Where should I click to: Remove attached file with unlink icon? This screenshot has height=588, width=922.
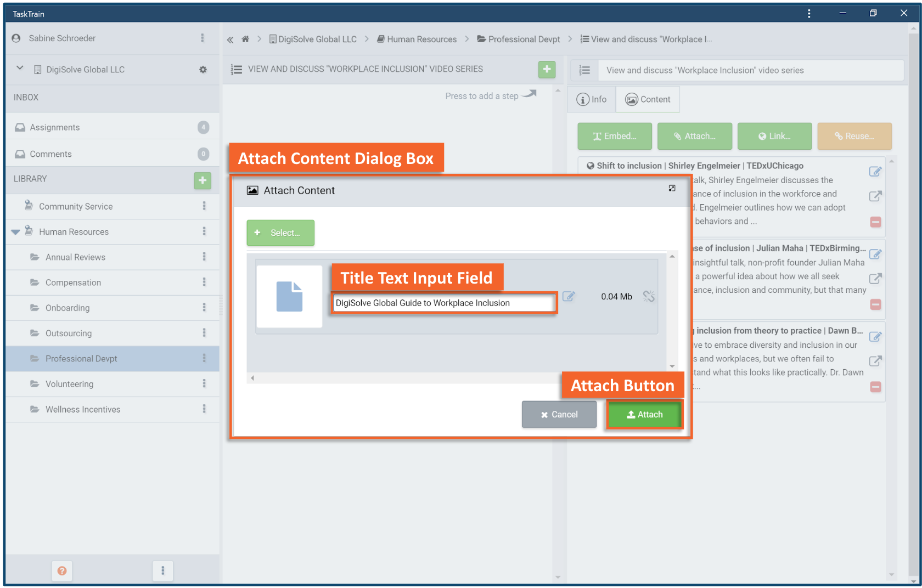coord(649,296)
